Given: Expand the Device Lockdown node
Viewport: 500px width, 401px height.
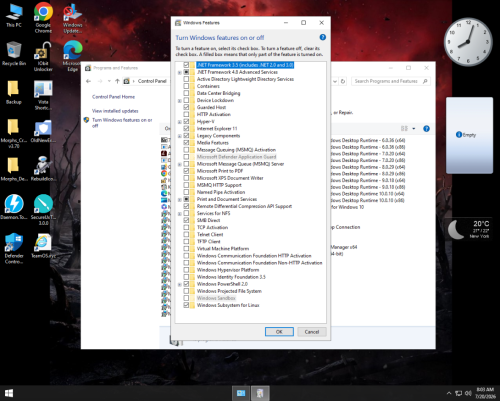Looking at the screenshot, I should (180, 100).
